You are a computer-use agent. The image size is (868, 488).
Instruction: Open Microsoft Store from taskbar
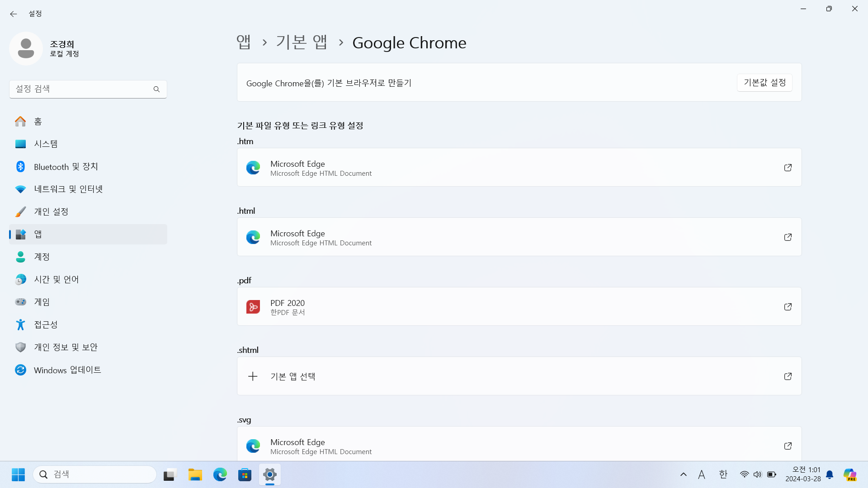pyautogui.click(x=245, y=474)
